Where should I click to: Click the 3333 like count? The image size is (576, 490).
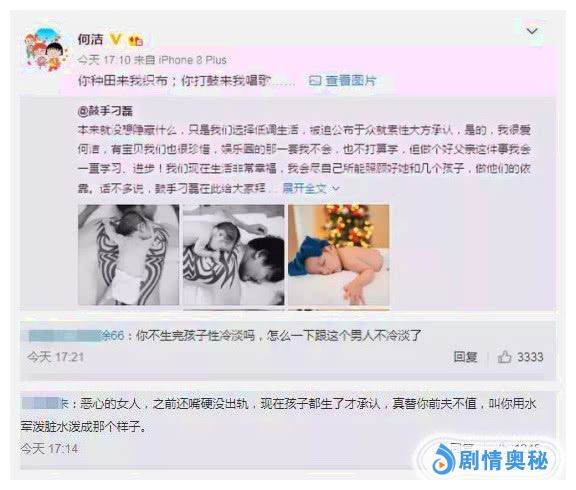pos(530,357)
